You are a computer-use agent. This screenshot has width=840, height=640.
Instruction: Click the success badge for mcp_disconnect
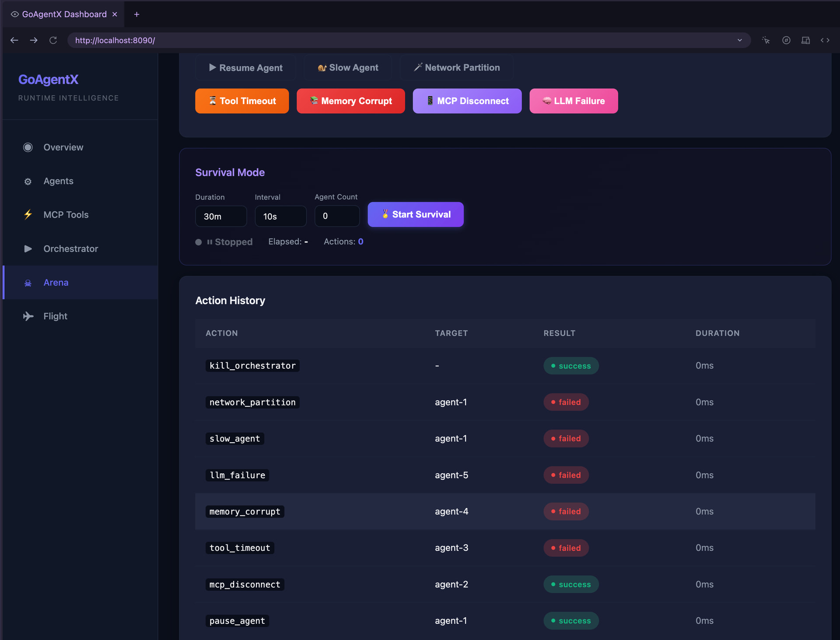571,584
